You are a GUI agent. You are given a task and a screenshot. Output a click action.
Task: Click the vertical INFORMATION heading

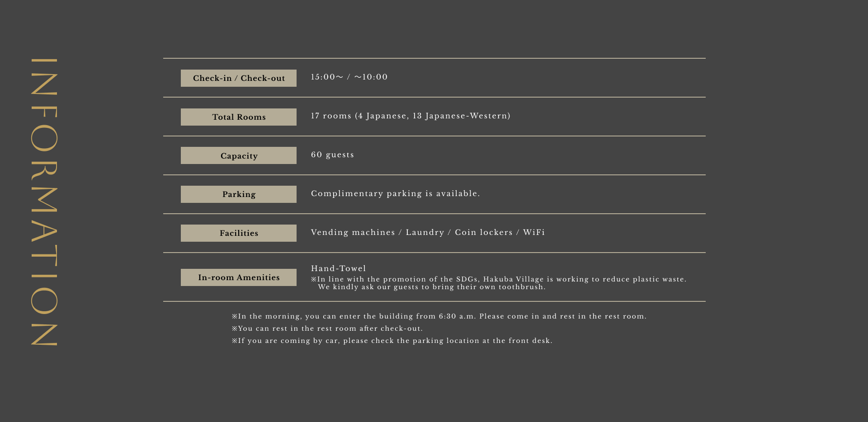(44, 202)
